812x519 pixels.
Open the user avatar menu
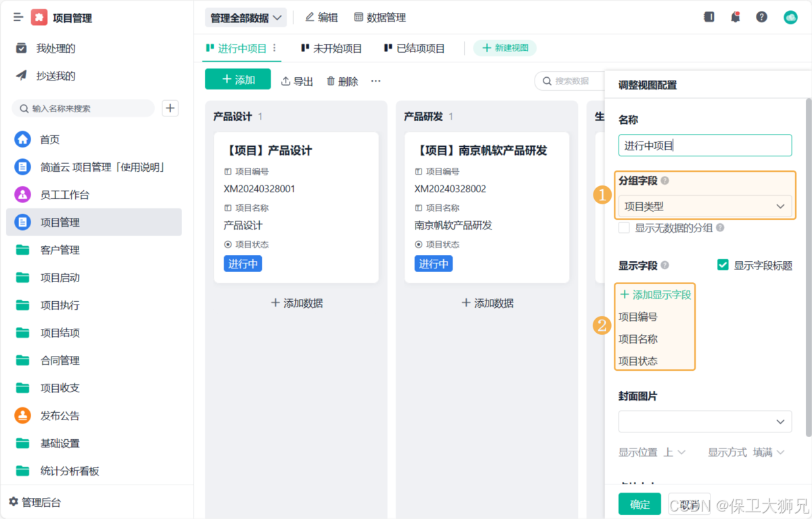791,18
